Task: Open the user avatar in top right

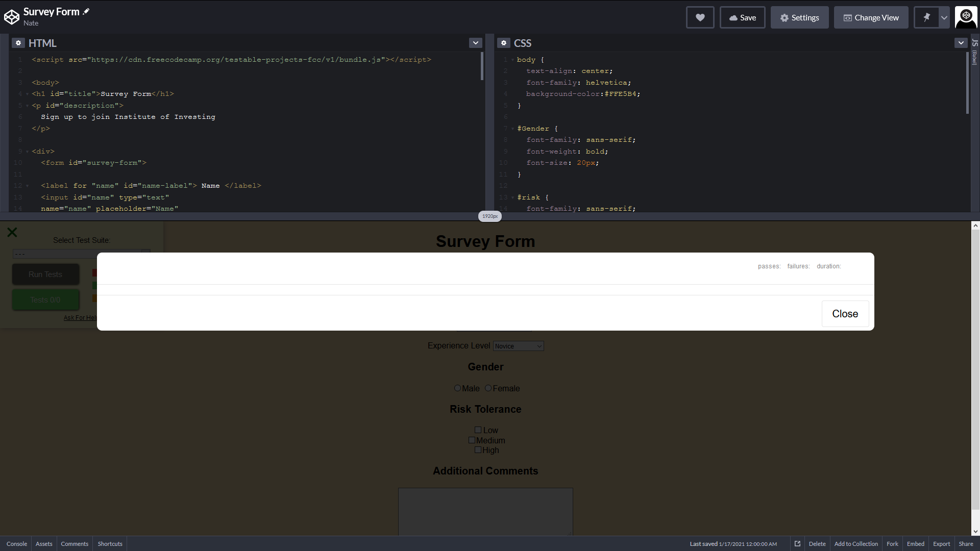Action: (966, 17)
